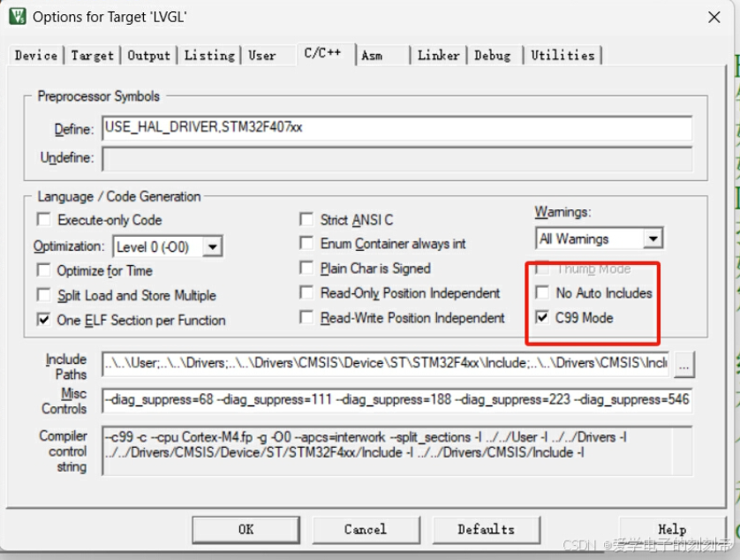Disable C99 Mode
Image resolution: width=740 pixels, height=560 pixels.
543,315
